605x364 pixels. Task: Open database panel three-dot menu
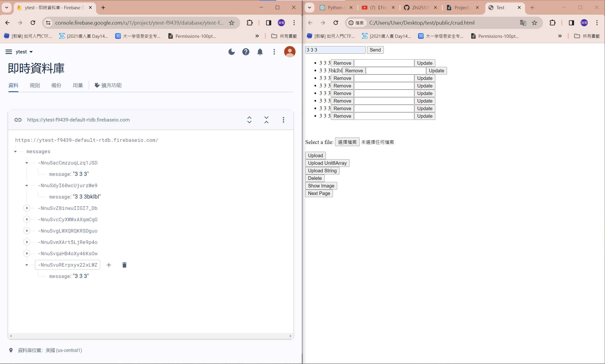[x=283, y=120]
